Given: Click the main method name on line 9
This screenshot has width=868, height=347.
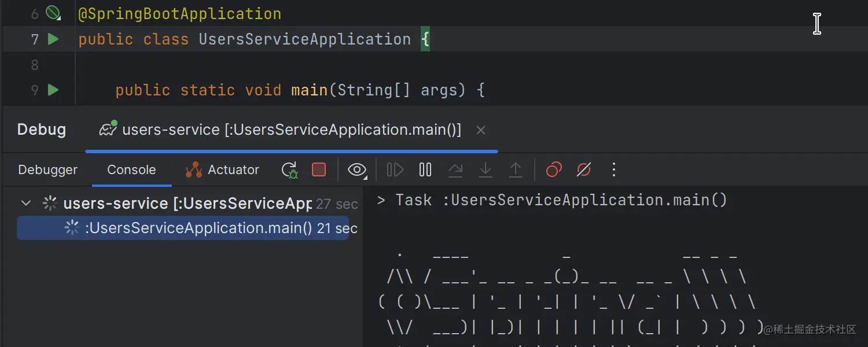Looking at the screenshot, I should click(310, 90).
